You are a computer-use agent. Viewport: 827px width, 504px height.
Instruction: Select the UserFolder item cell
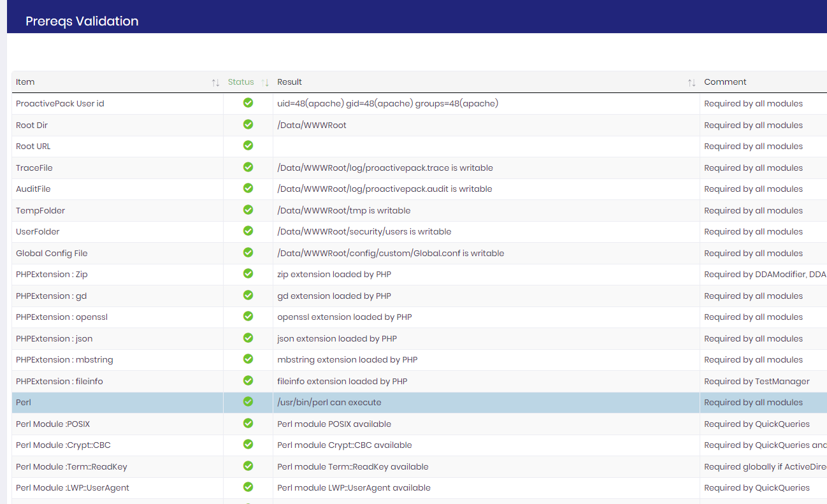click(117, 231)
